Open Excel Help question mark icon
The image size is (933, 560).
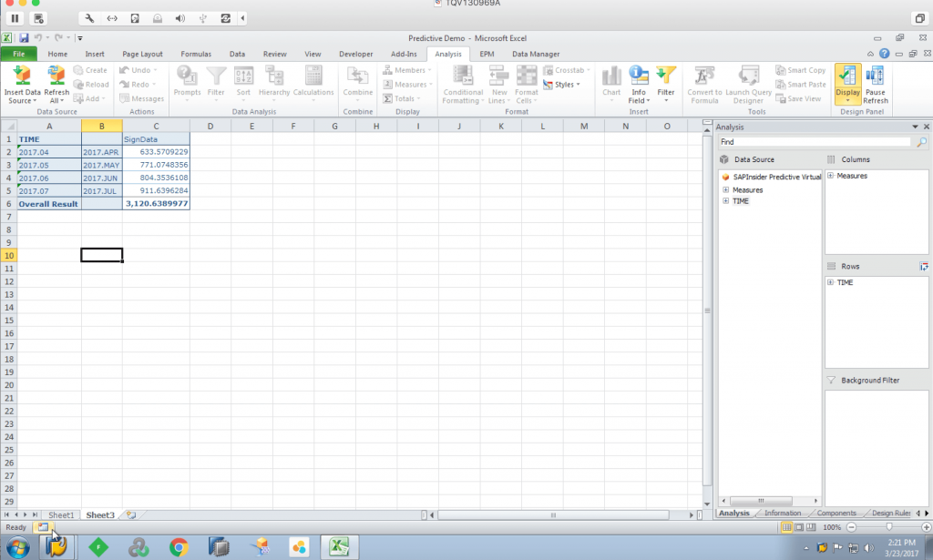tap(884, 54)
